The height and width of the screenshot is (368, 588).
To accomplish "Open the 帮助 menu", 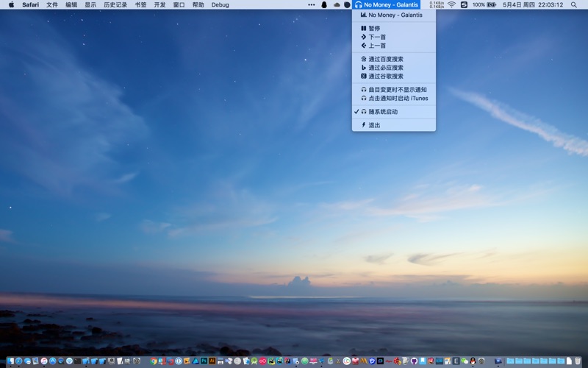I will (x=198, y=4).
